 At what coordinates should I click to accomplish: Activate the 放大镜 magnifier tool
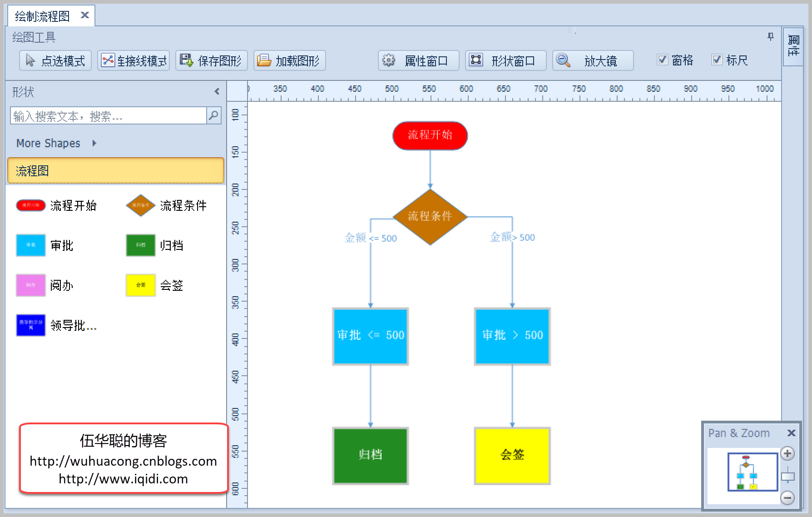[593, 60]
